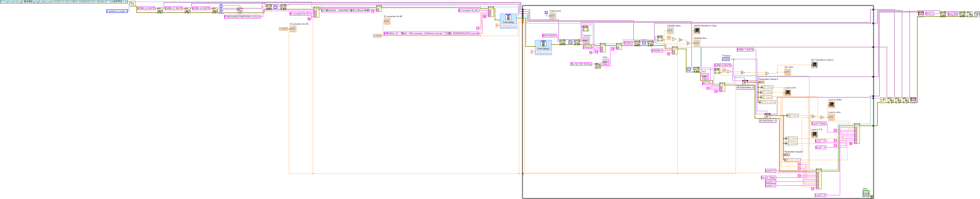Open the 'replace or create' enum dropdown
The height and width of the screenshot is (199, 980).
coord(117,11)
